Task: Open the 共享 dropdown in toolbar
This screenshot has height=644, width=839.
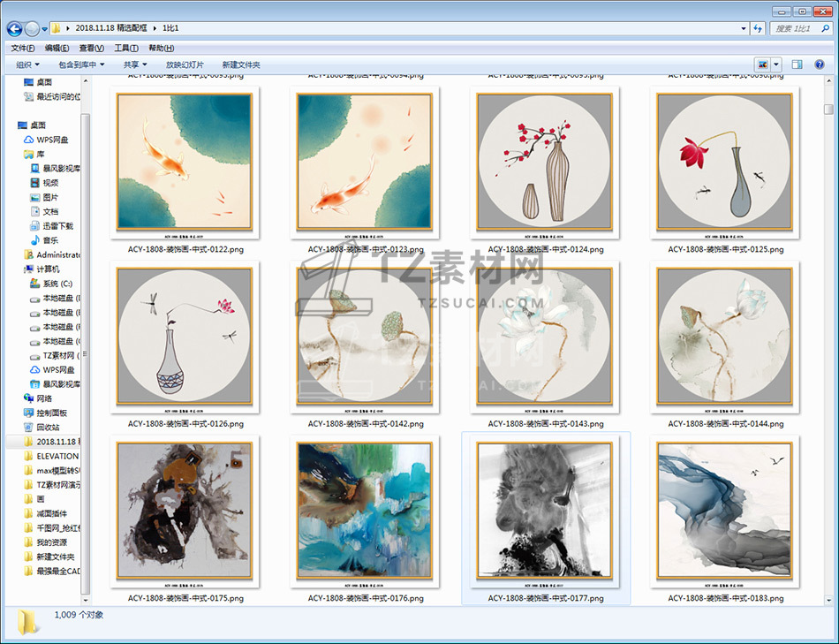Action: 134,64
